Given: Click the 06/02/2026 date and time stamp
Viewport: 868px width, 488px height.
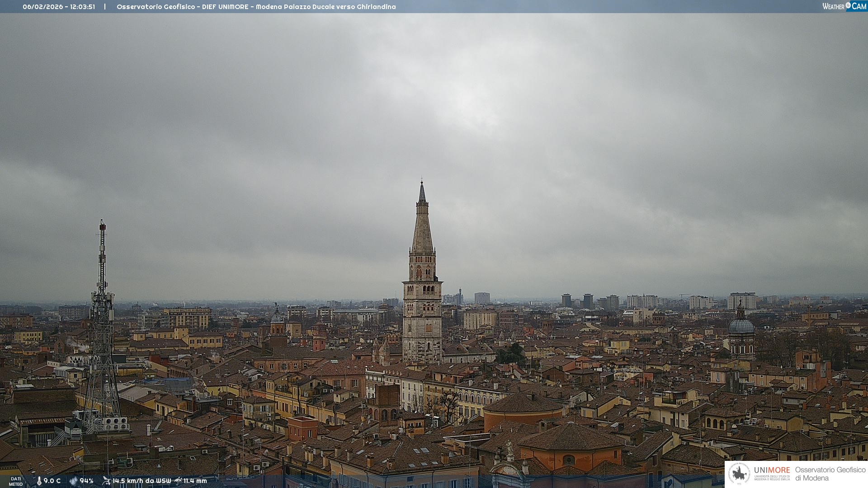Looking at the screenshot, I should click(59, 7).
